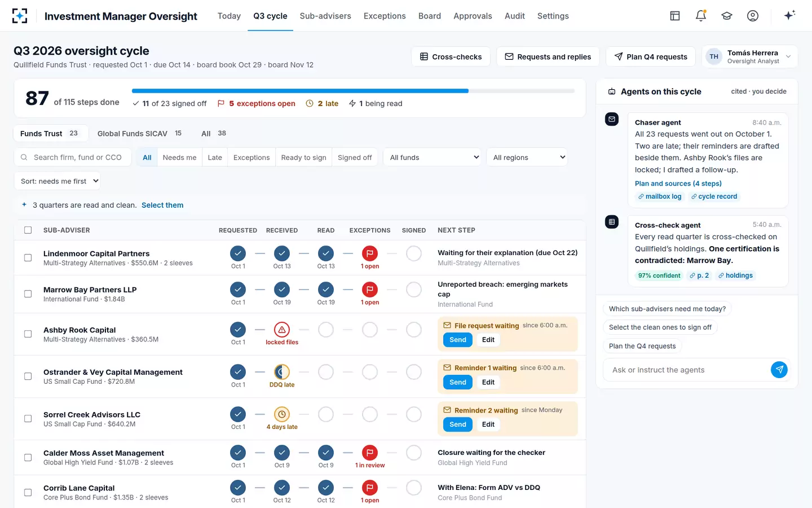Click Marrow Bay read Oct 19 checkmark
Image resolution: width=812 pixels, height=508 pixels.
pos(326,290)
